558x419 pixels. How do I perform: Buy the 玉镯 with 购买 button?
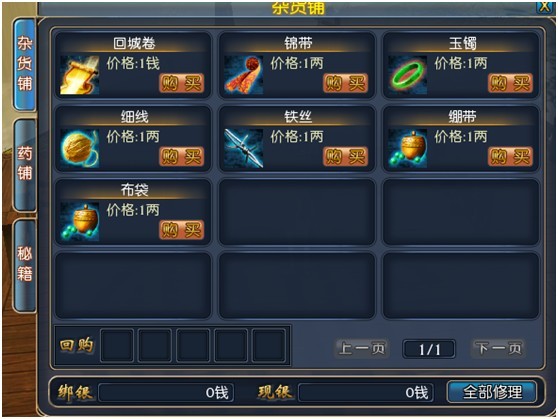pos(510,83)
